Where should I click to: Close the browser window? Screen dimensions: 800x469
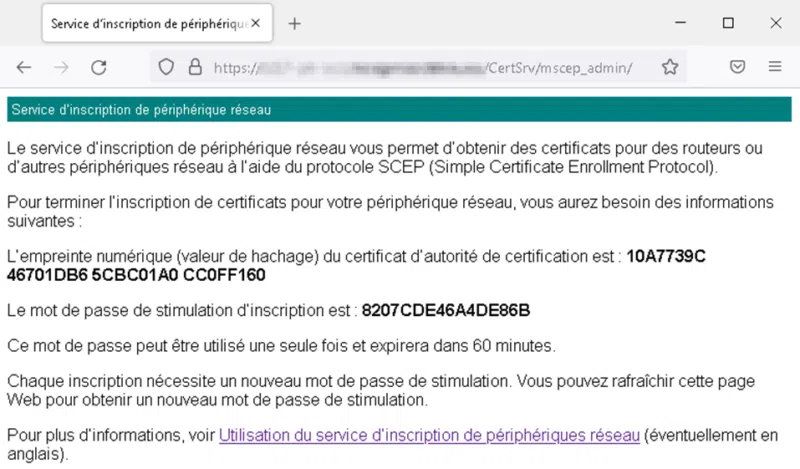click(x=776, y=23)
